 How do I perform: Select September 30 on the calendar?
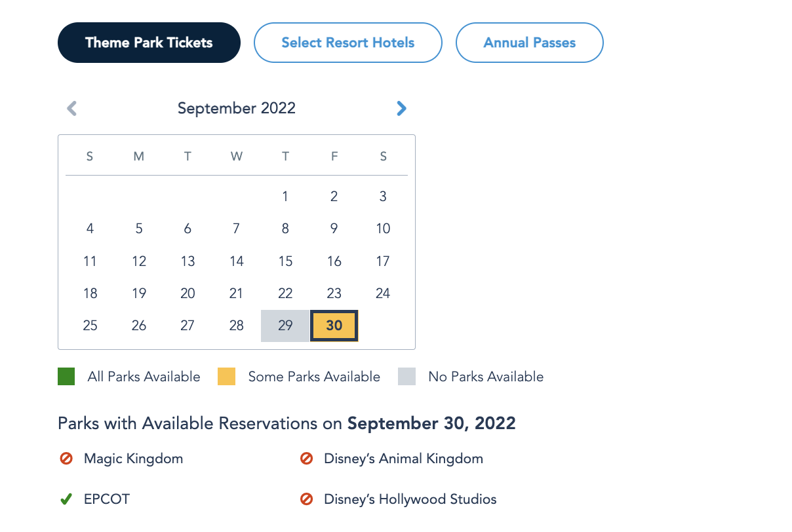[x=334, y=326]
